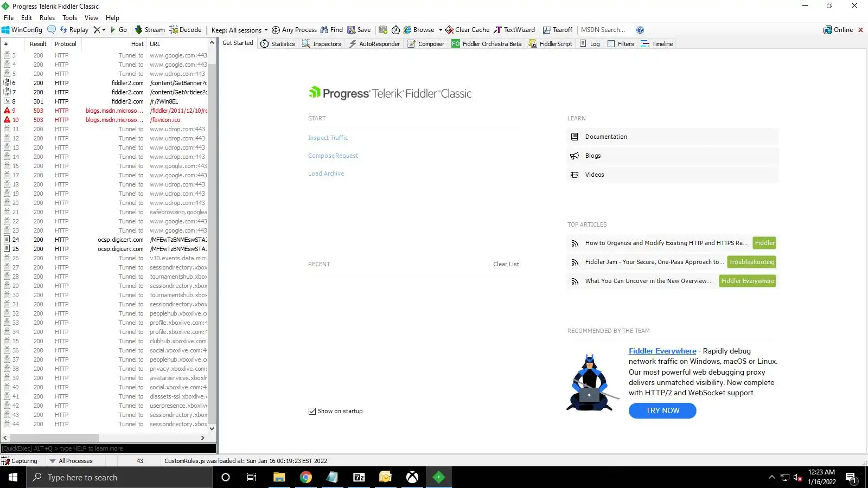The image size is (868, 488).
Task: Open the File menu
Action: click(x=9, y=18)
